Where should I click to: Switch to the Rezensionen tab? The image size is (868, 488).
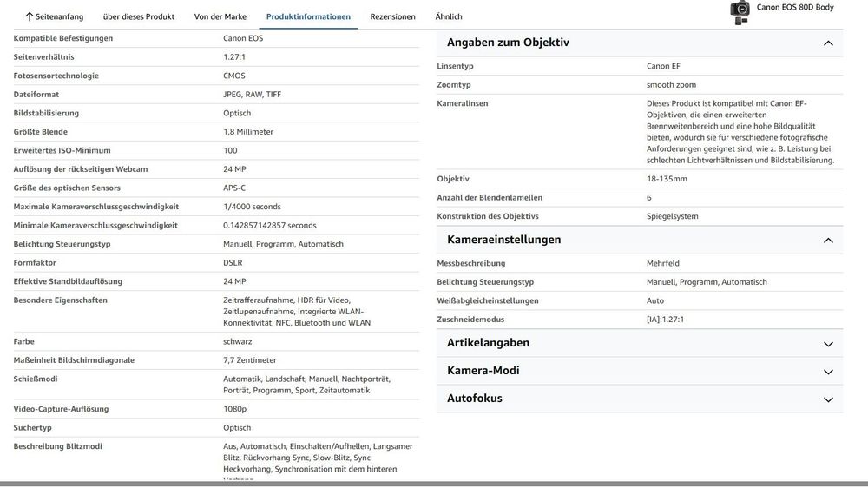(392, 16)
